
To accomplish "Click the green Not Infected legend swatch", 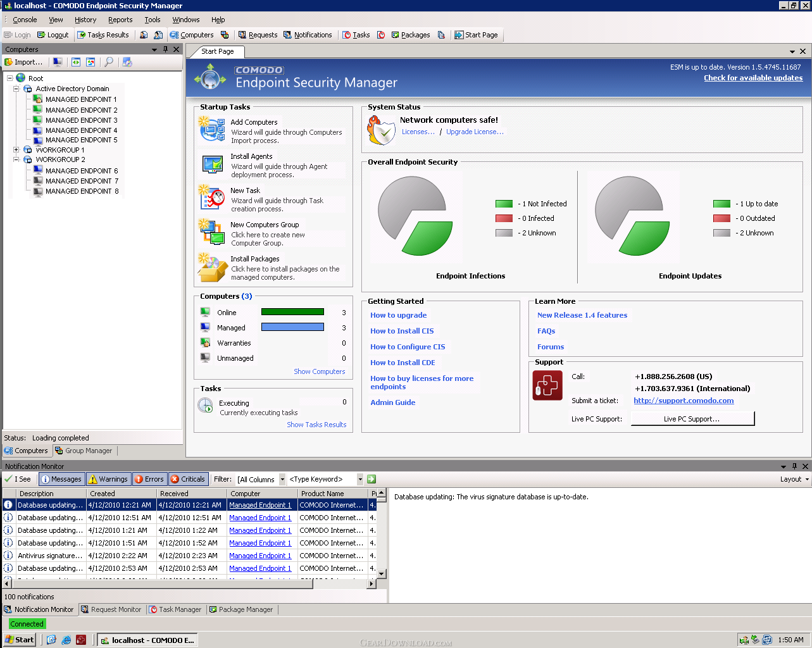I will tap(504, 204).
